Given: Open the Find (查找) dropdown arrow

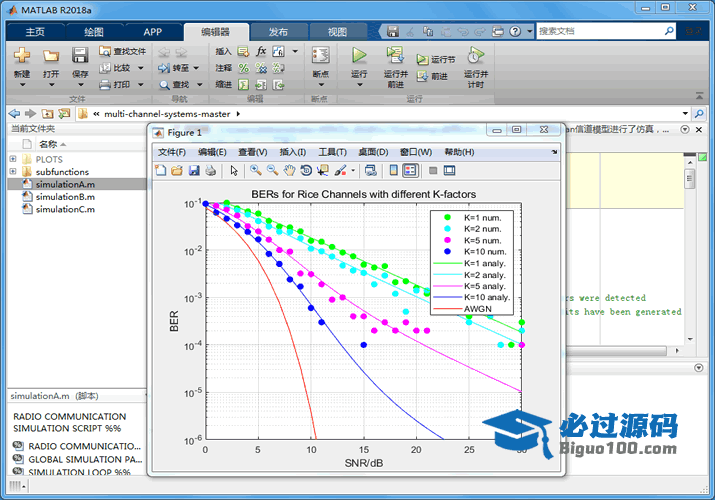Looking at the screenshot, I should (199, 85).
